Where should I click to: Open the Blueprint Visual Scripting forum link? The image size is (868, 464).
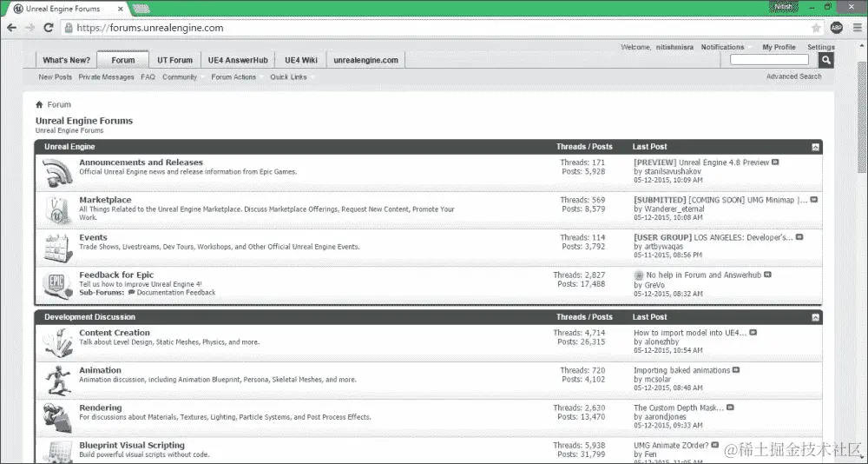click(x=132, y=445)
